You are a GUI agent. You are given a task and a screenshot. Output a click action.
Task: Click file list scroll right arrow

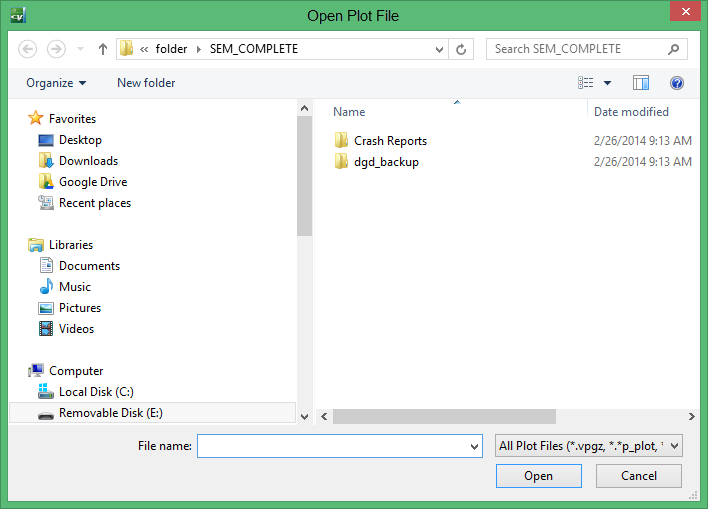point(691,416)
